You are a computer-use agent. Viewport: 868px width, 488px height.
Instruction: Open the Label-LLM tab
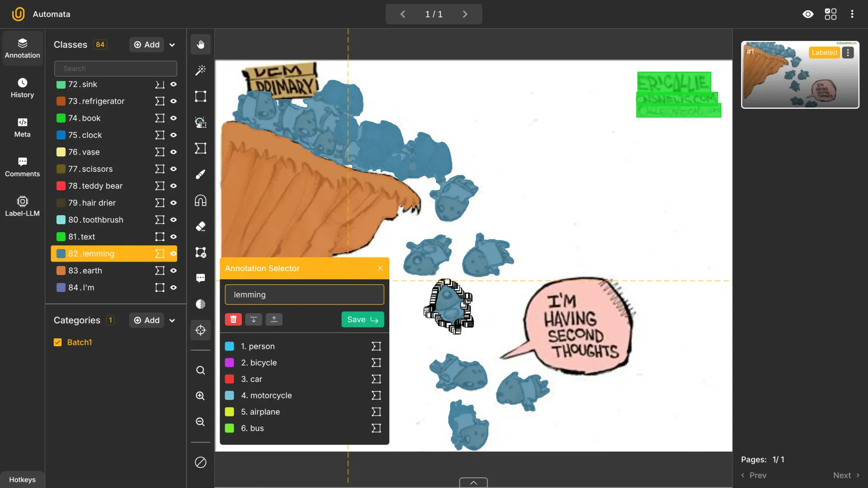pyautogui.click(x=23, y=206)
